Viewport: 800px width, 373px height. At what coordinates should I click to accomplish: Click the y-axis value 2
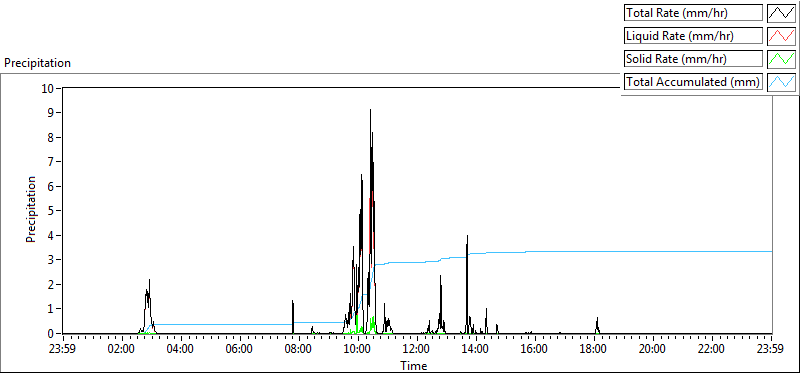click(51, 284)
